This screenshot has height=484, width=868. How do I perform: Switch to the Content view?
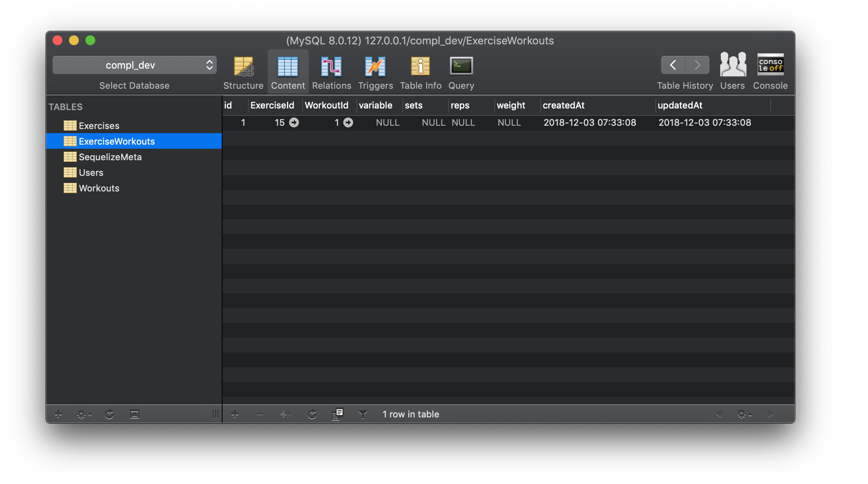point(288,72)
